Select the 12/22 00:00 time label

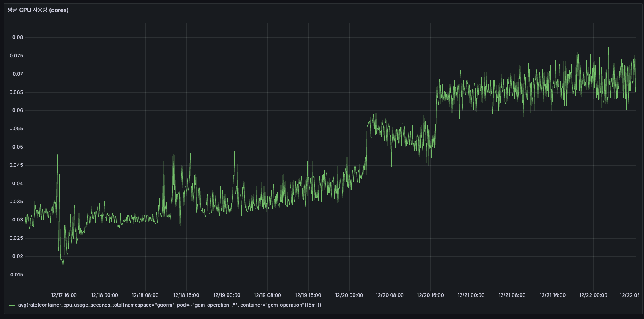(593, 295)
